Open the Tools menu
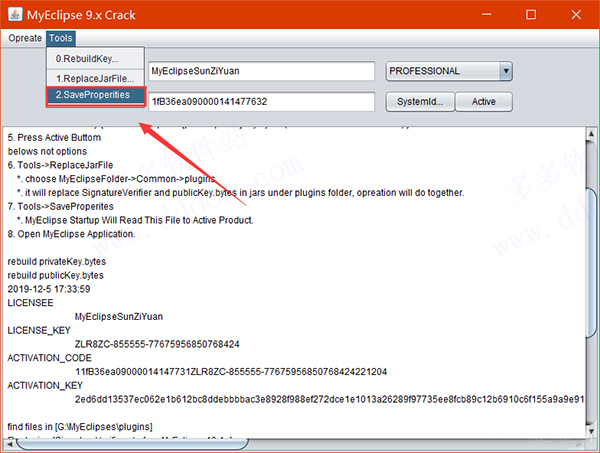The image size is (600, 453). coord(61,38)
